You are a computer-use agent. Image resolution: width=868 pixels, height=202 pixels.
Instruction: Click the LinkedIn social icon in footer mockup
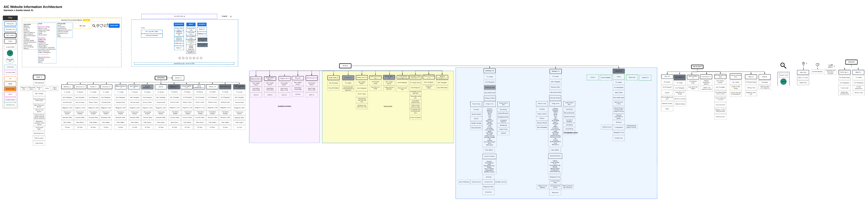[201, 58]
